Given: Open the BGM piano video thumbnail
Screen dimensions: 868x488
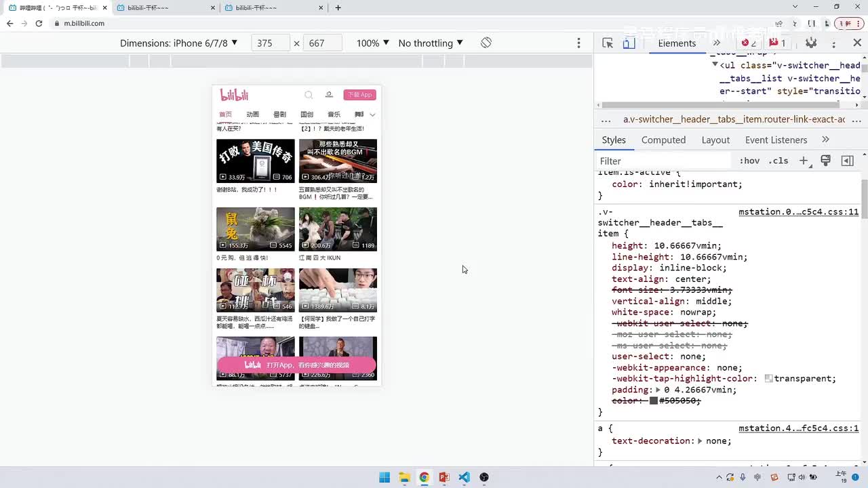Looking at the screenshot, I should (338, 161).
